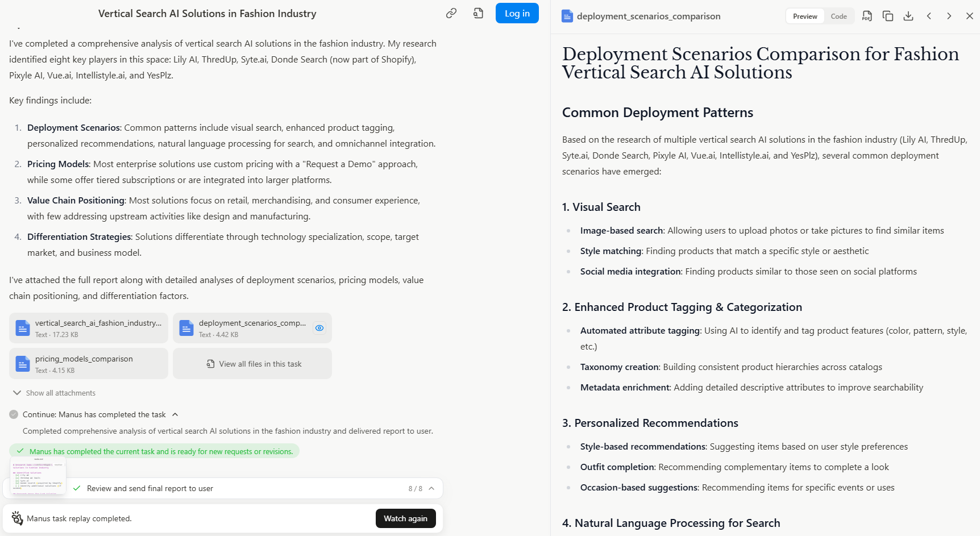Switch to the Code view tab
Screen dimensions: 980x536
(x=838, y=16)
